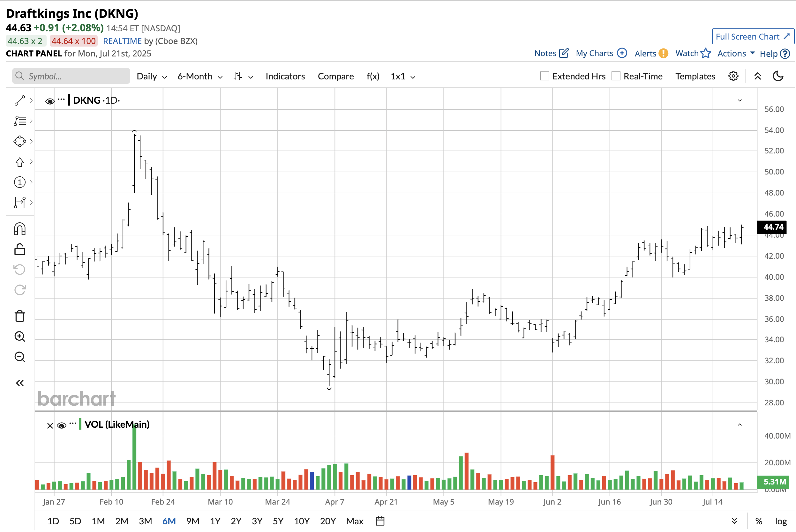Click the My Charts plus icon
The height and width of the screenshot is (532, 796).
coord(622,53)
